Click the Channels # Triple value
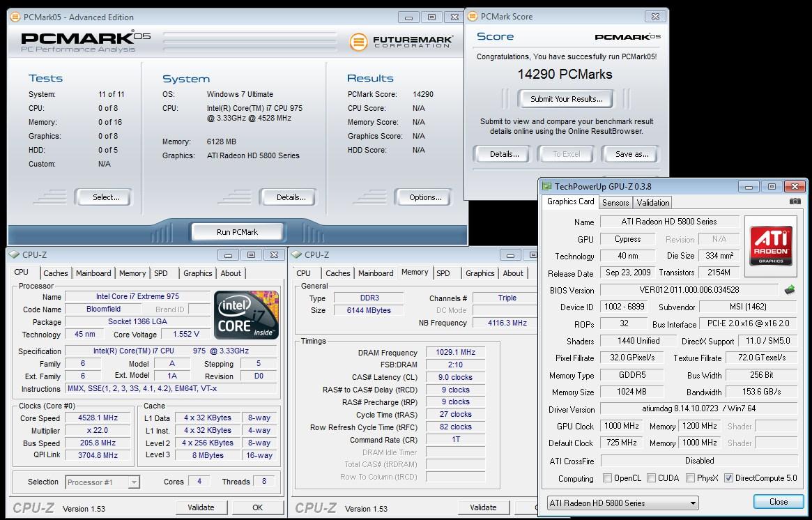Screen dimensions: 812x520 [507, 298]
